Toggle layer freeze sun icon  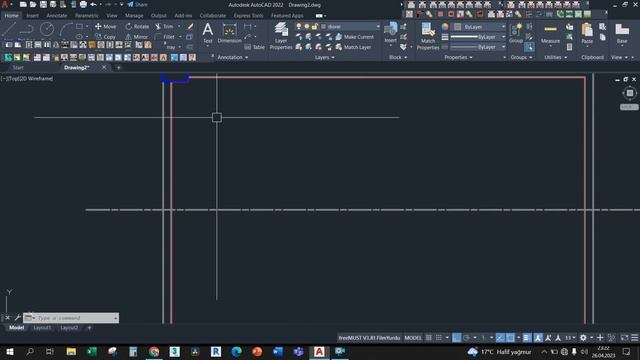pos(307,27)
